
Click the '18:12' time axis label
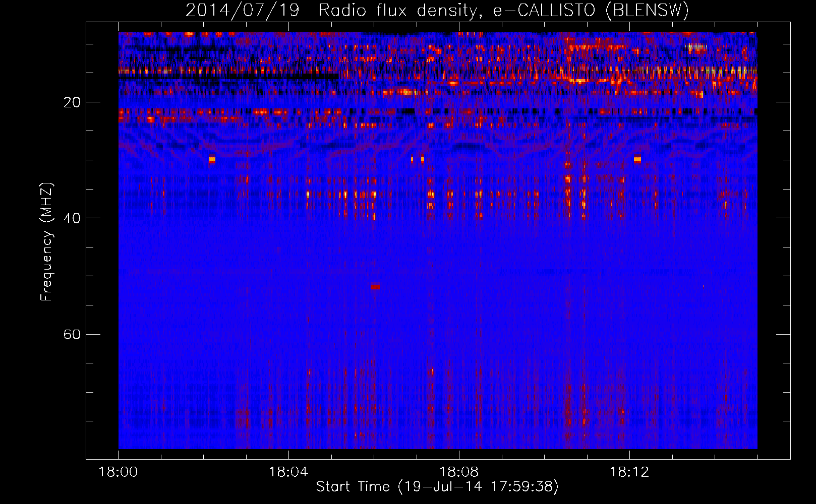[629, 472]
